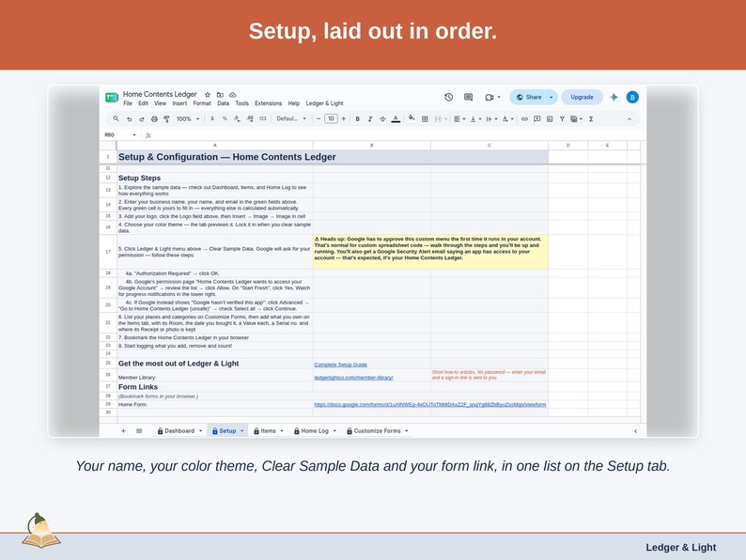The height and width of the screenshot is (560, 746).
Task: Open the Data menu
Action: click(223, 103)
